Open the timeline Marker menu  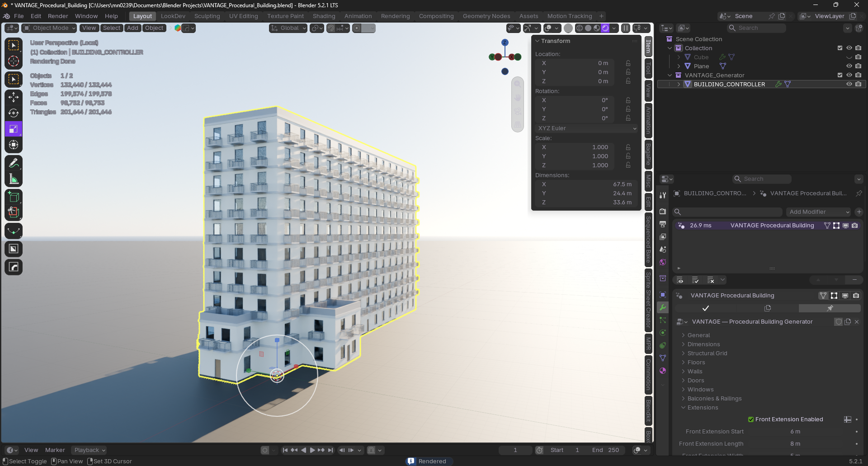pyautogui.click(x=55, y=450)
